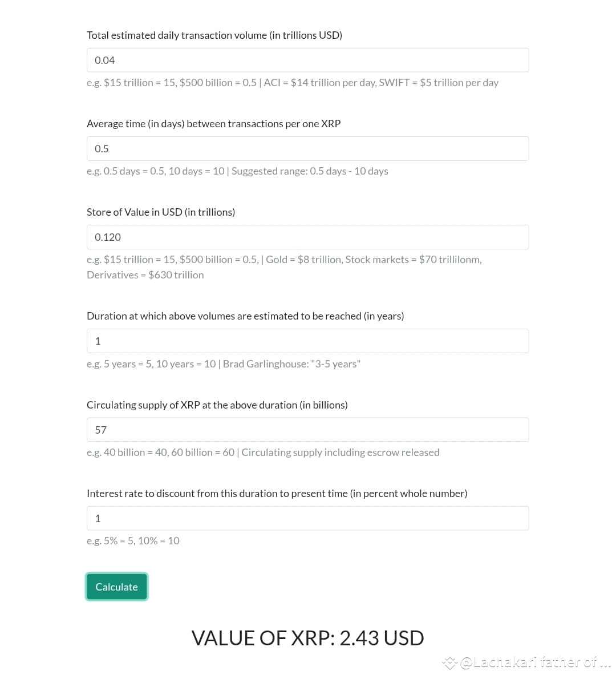Focus the average time between transactions field

308,148
